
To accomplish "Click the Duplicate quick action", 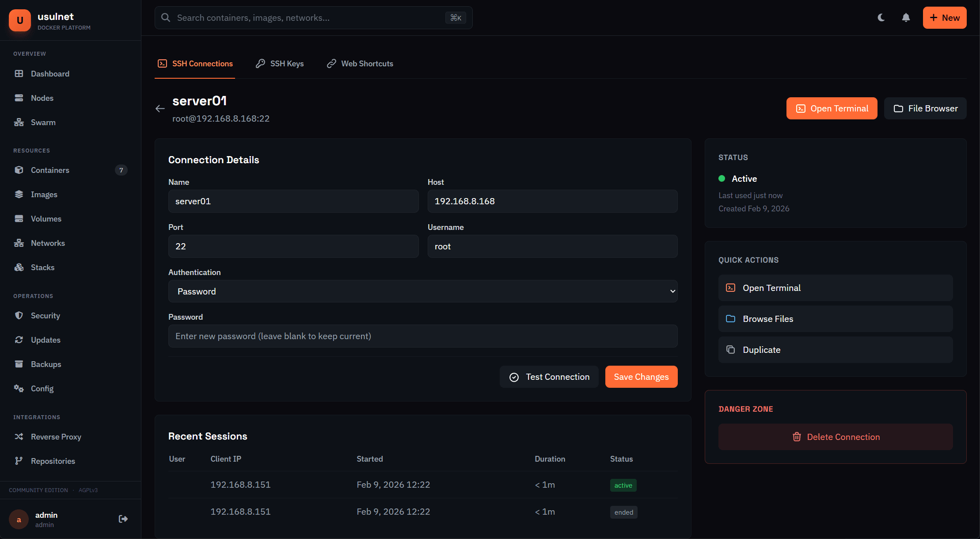I will point(835,349).
